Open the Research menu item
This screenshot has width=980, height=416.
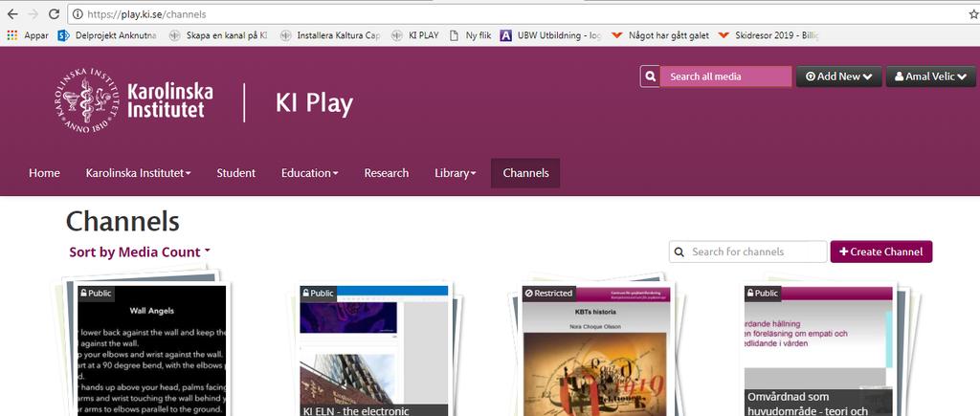[x=387, y=173]
